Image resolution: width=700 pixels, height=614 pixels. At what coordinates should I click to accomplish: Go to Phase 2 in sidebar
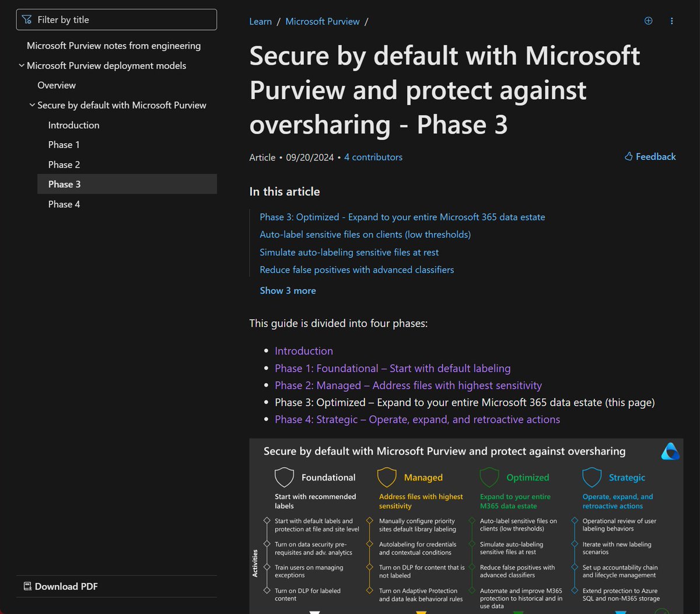[64, 164]
